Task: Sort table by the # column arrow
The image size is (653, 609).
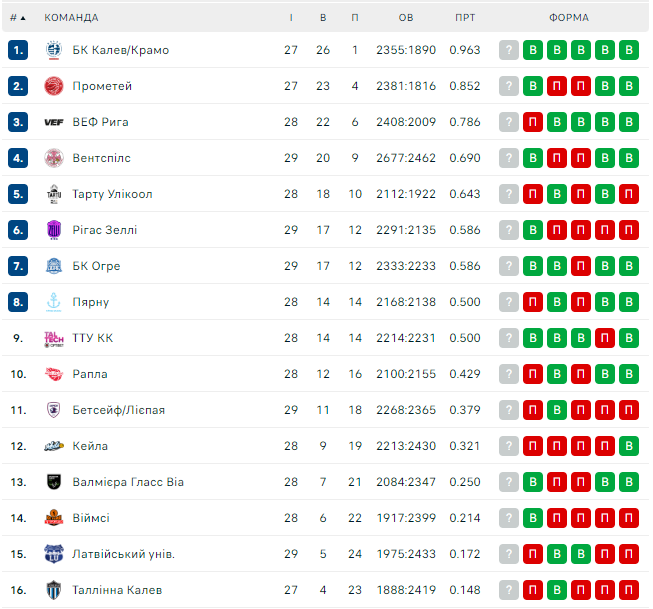Action: 18,17
